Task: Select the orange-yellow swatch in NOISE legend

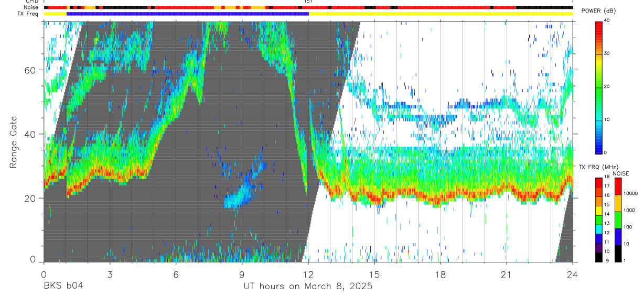Action: [x=618, y=203]
